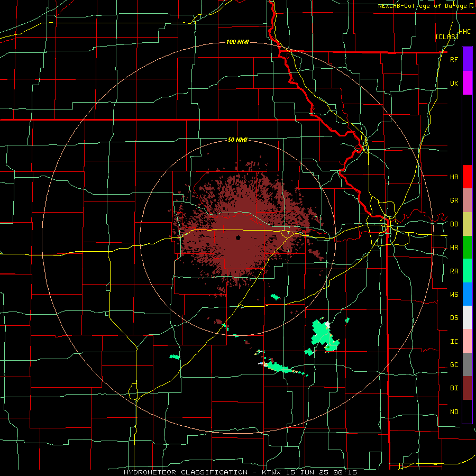Click the black radar site dot
Image resolution: width=476 pixels, height=476 pixels.
[x=239, y=237]
